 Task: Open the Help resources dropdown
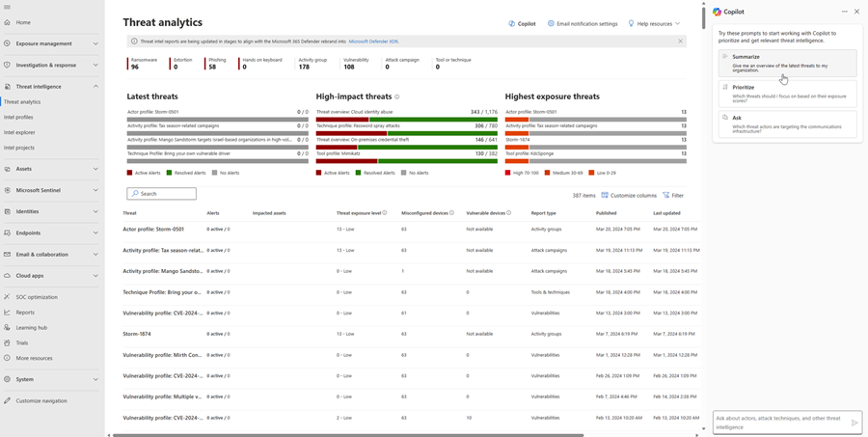(654, 23)
